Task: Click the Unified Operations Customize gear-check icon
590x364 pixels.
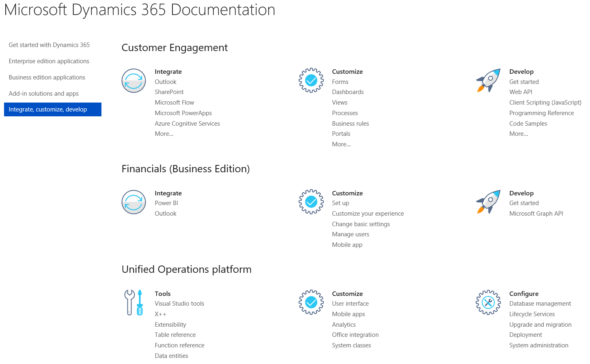Action: pos(311,302)
